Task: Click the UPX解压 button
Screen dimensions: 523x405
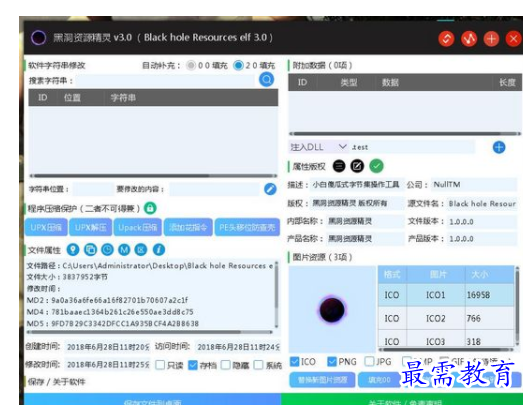Action: point(91,228)
